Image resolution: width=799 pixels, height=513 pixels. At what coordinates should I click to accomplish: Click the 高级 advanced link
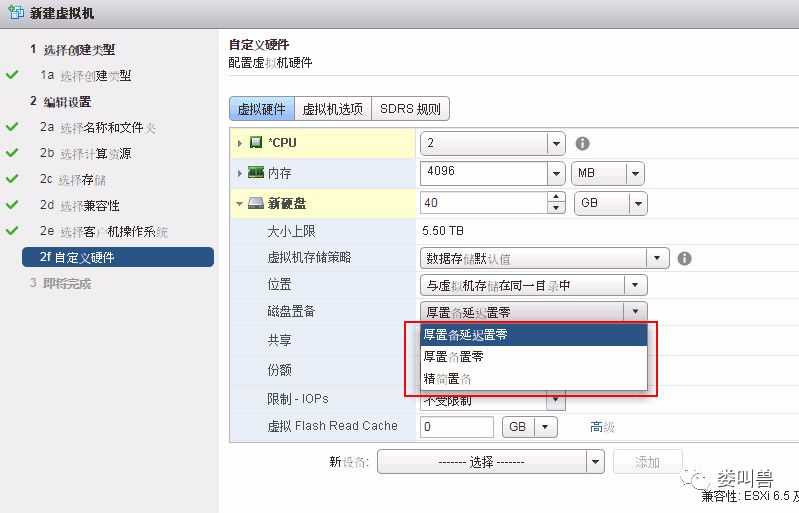click(x=602, y=427)
